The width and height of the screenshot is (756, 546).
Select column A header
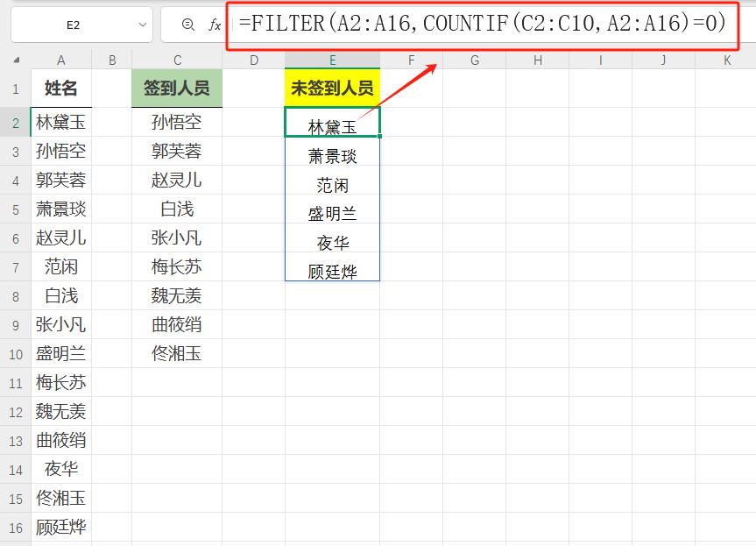click(x=61, y=60)
